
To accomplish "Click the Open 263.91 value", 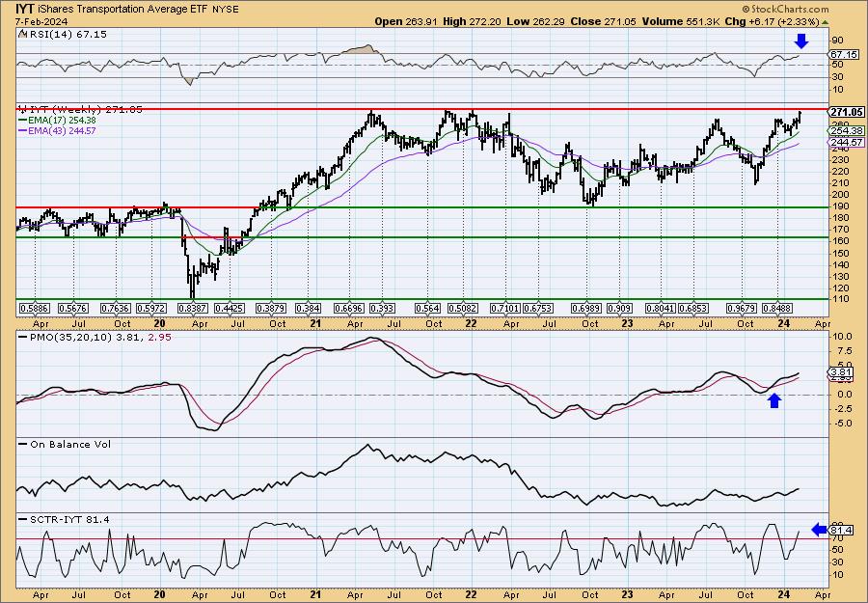I will [406, 21].
